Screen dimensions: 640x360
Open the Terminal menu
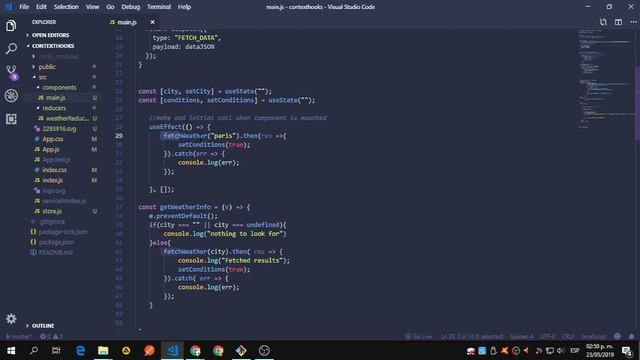[159, 7]
